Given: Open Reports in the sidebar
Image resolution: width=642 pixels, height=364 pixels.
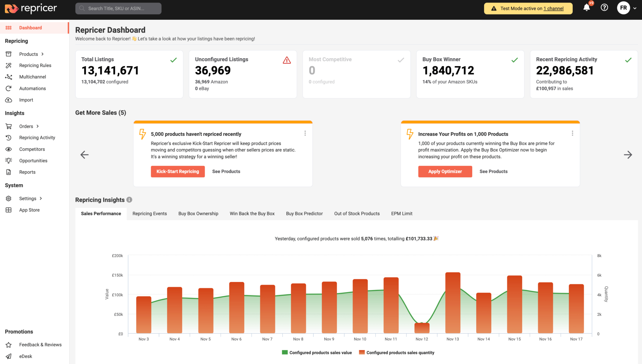Looking at the screenshot, I should (x=27, y=172).
